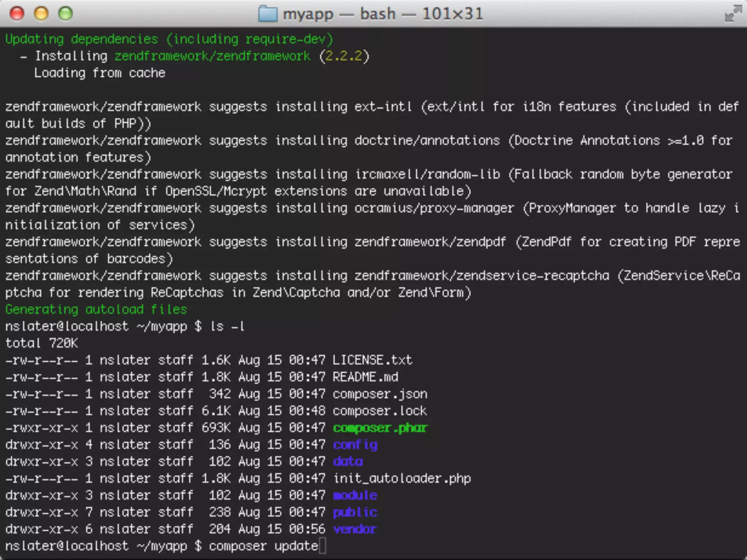Click the green 'Generating autoload files' line

click(96, 310)
